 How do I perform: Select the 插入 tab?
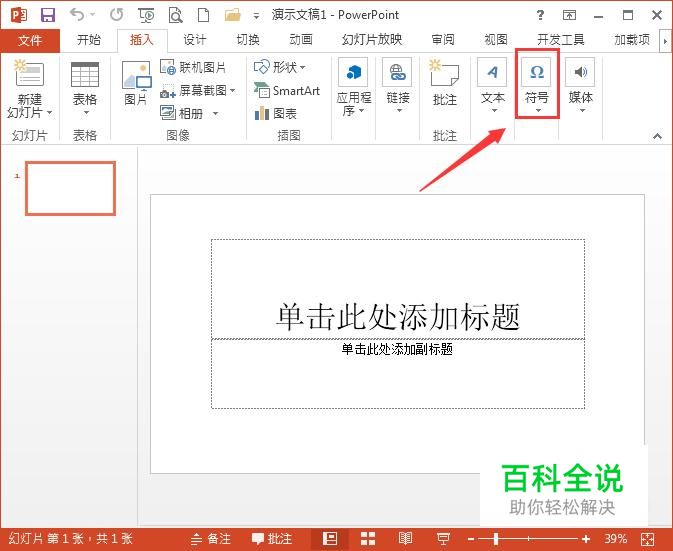142,40
